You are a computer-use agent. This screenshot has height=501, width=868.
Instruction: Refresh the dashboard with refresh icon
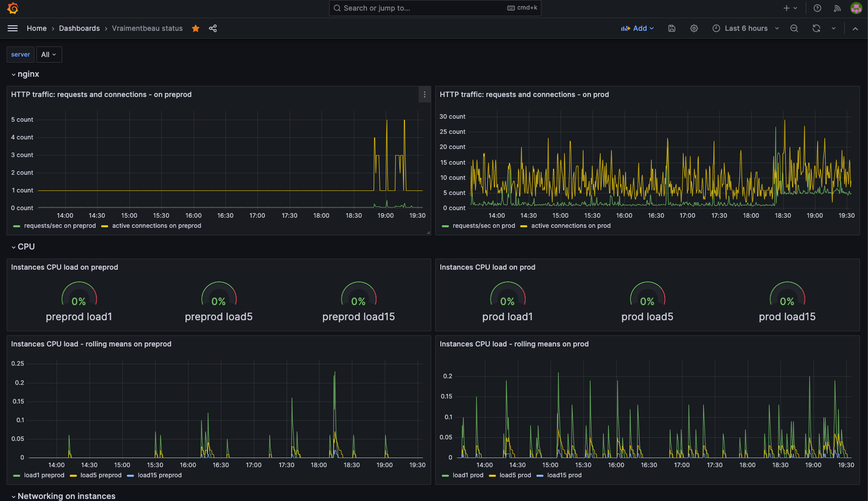[816, 28]
